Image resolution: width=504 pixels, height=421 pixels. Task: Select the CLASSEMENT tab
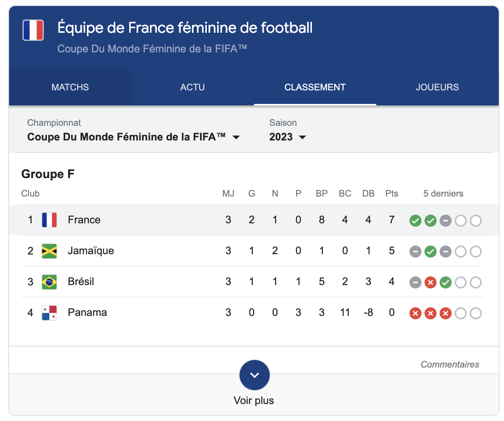315,87
